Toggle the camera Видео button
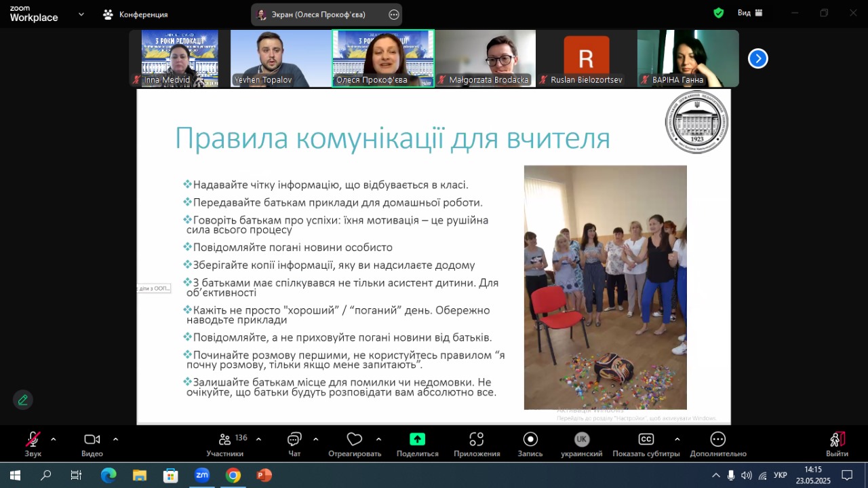 click(x=92, y=440)
